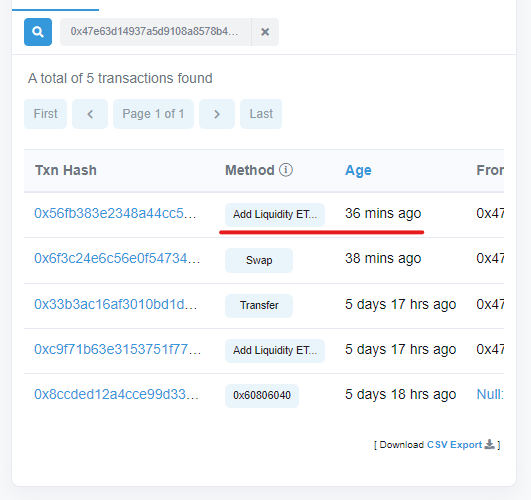Click Add Liquidity ET badge, 5 days 17 hrs ago
This screenshot has width=531, height=500.
point(275,351)
